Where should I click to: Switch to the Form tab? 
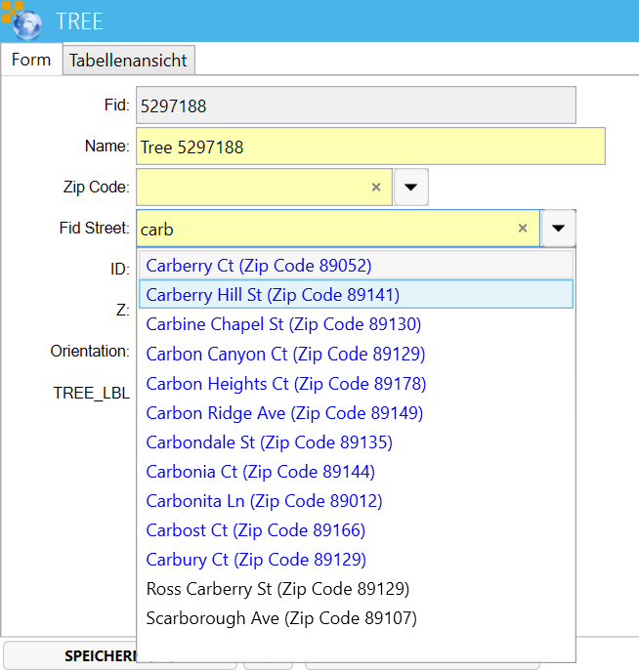(31, 60)
